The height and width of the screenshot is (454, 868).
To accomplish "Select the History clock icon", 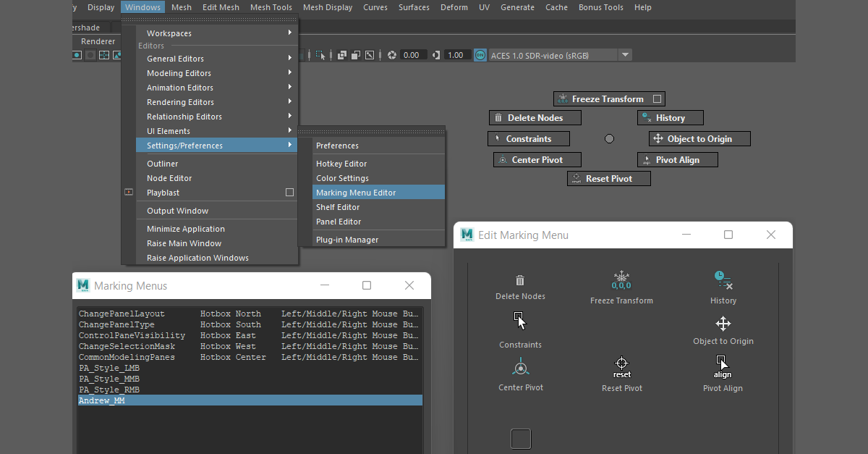I will tap(723, 279).
